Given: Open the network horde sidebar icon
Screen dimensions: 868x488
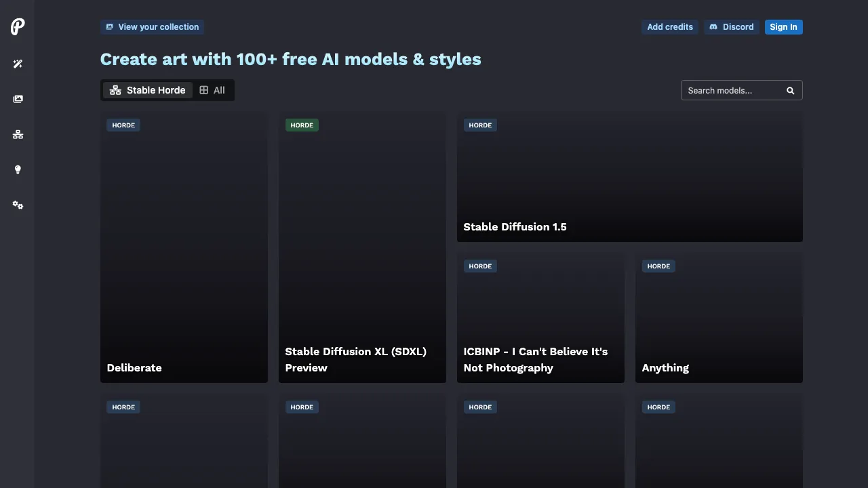Looking at the screenshot, I should 18,134.
